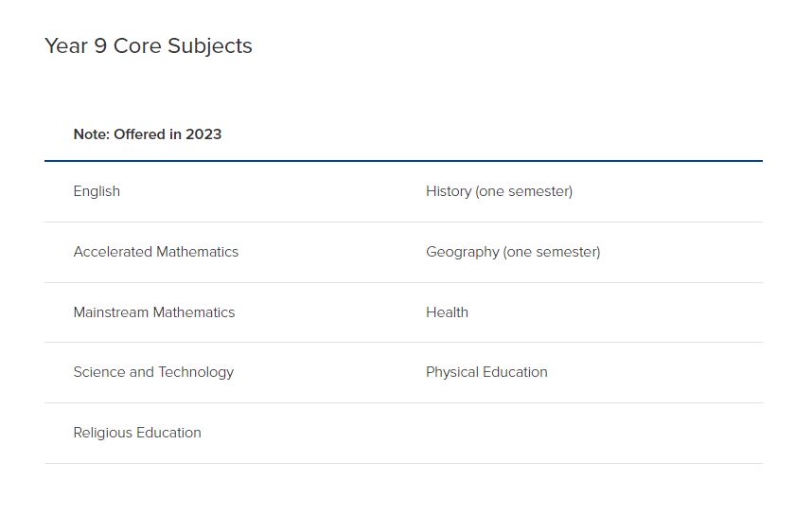Click the Year 9 Core Subjects heading

point(148,46)
